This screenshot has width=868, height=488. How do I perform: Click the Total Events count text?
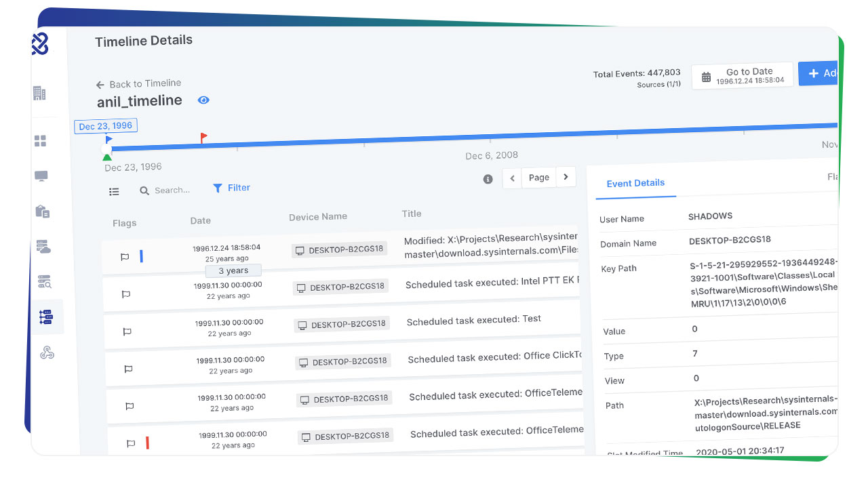point(636,73)
